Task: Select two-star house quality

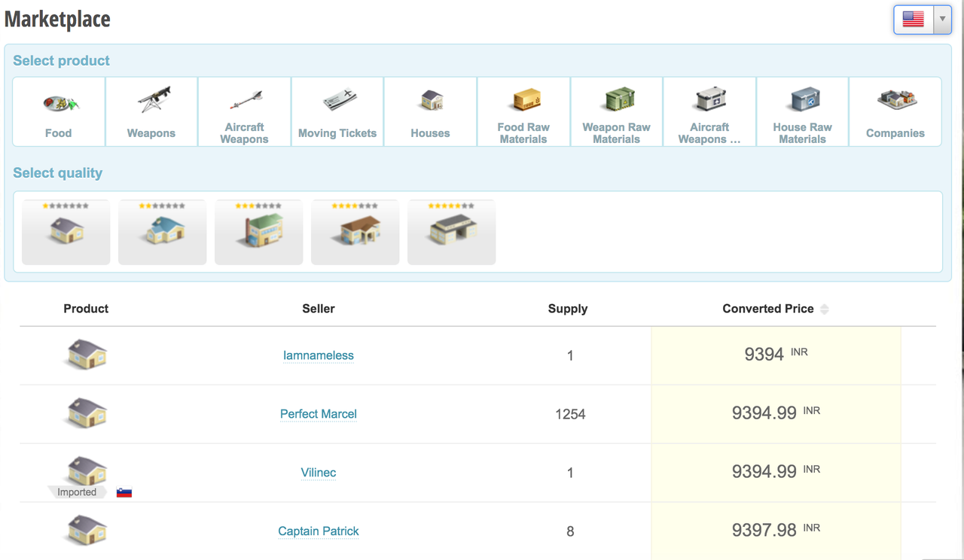Action: 163,232
